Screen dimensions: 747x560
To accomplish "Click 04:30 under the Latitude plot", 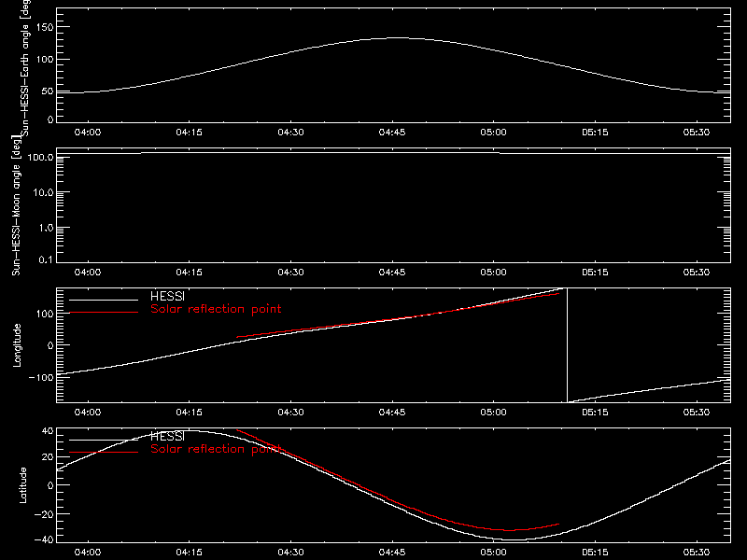I will click(290, 553).
